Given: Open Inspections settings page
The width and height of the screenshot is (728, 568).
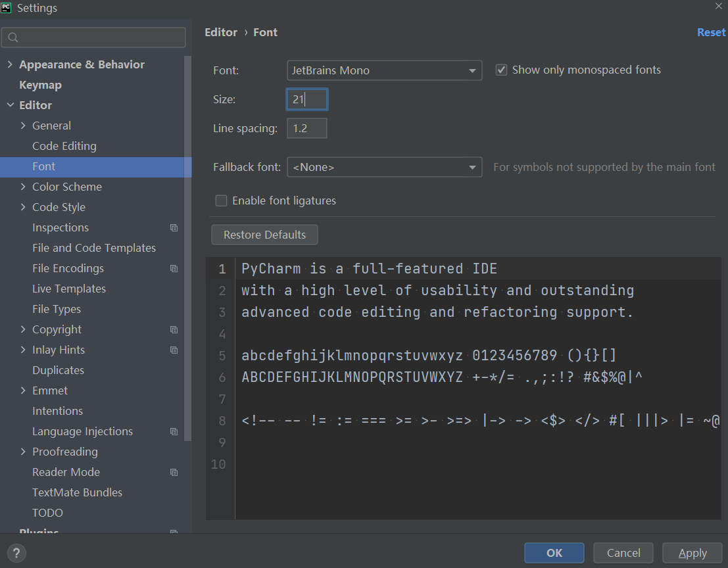Looking at the screenshot, I should [61, 228].
